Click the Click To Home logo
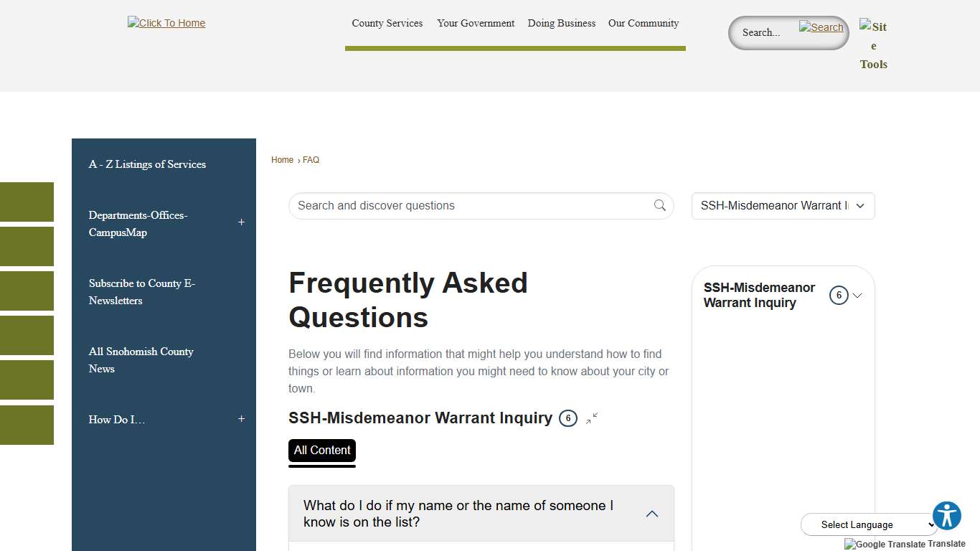 point(166,23)
